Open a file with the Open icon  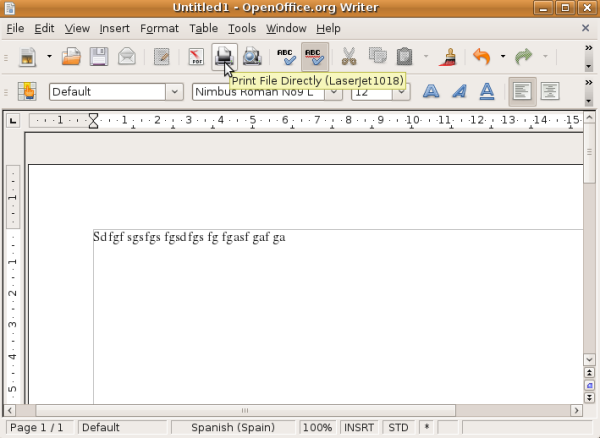point(72,57)
